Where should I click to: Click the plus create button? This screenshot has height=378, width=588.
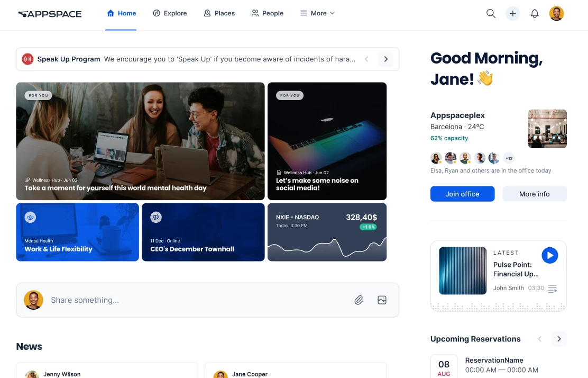click(x=512, y=14)
